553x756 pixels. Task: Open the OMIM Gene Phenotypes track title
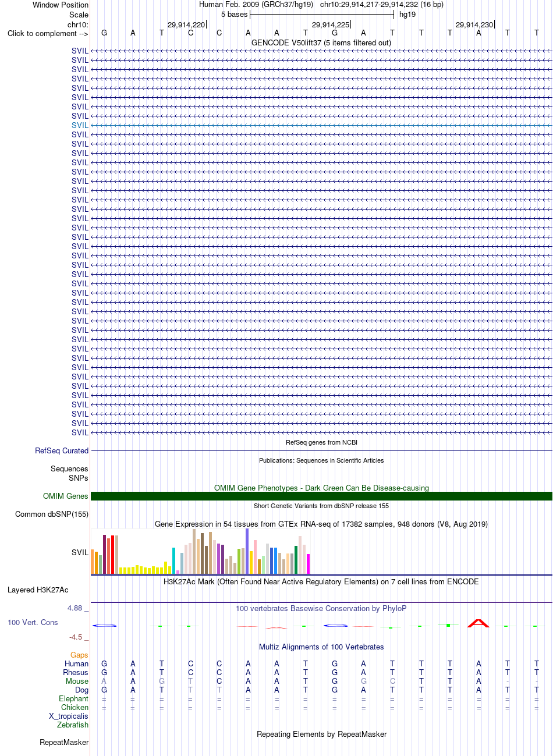(321, 488)
